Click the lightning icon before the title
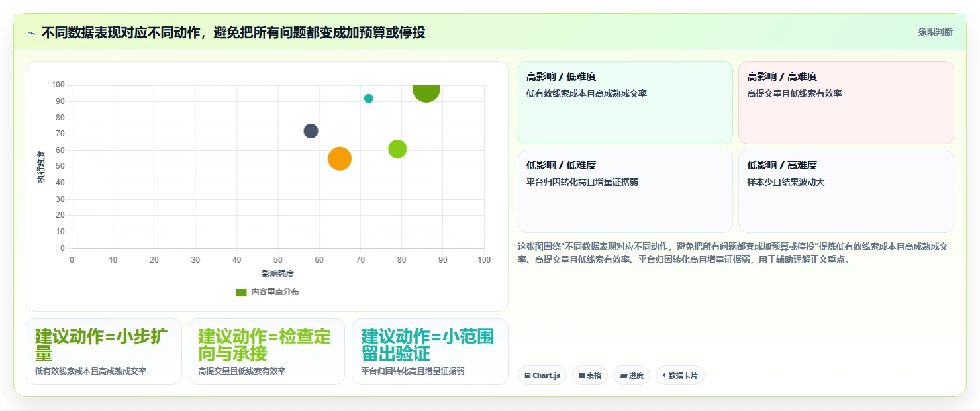The width and height of the screenshot is (980, 411). pos(32,32)
